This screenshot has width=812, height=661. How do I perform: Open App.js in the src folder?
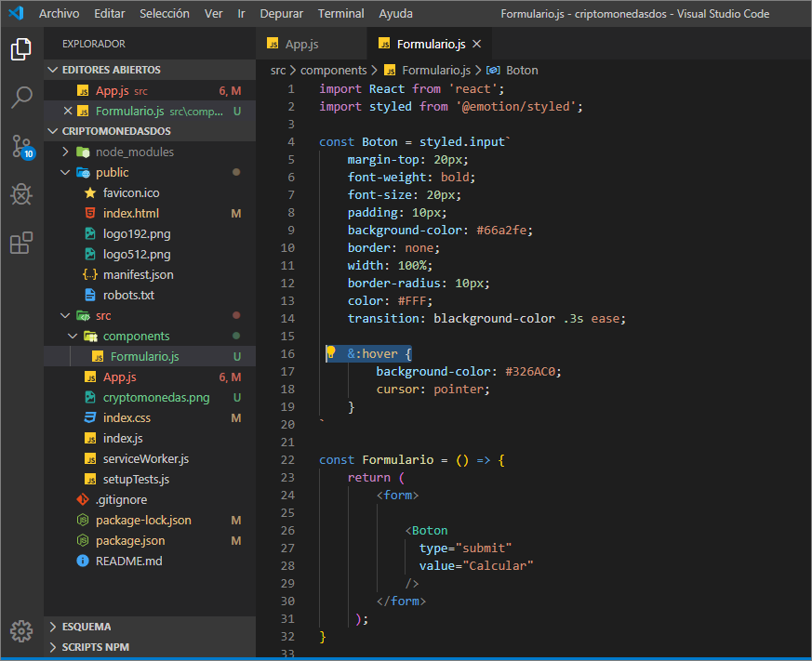150,377
